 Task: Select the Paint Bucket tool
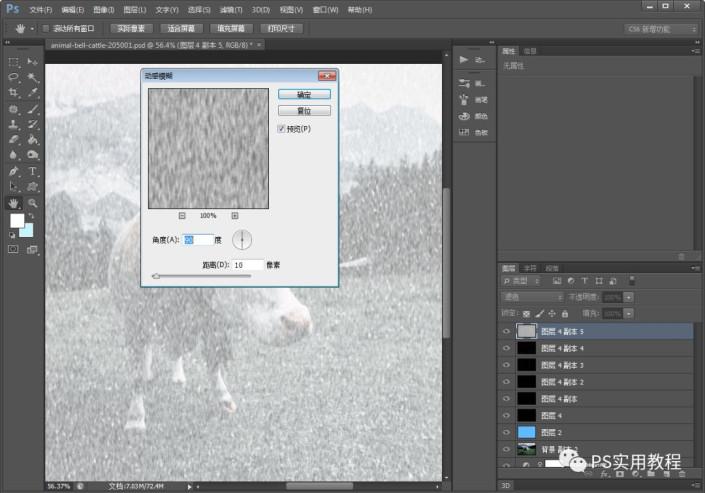click(x=32, y=140)
